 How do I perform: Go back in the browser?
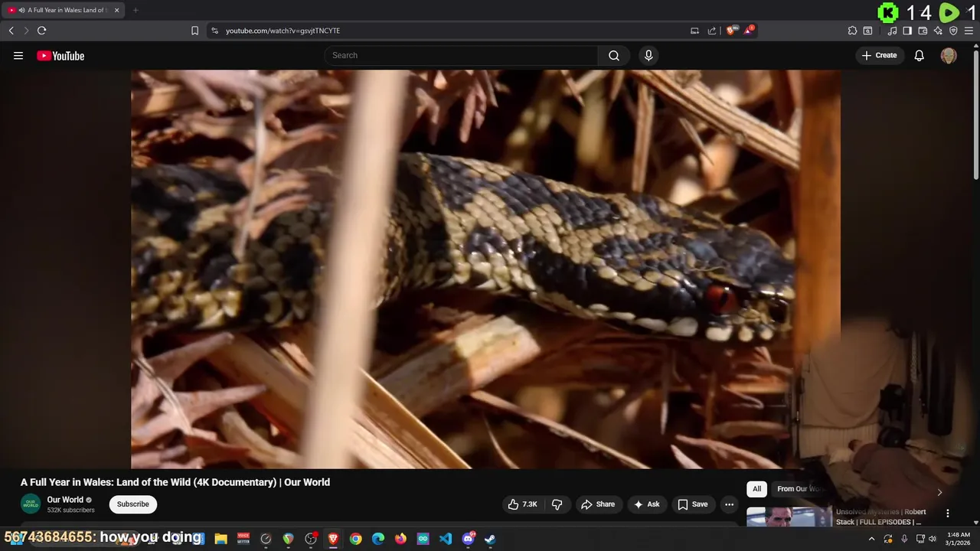[x=11, y=31]
